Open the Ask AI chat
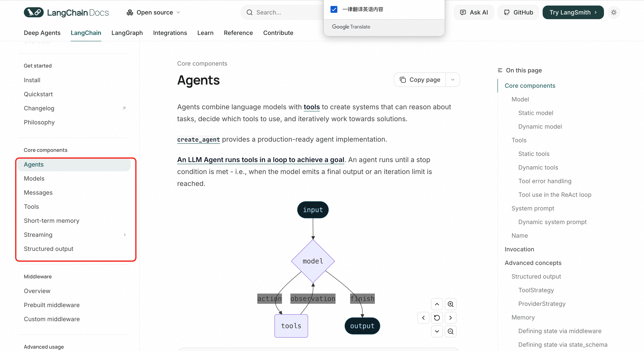 (473, 12)
